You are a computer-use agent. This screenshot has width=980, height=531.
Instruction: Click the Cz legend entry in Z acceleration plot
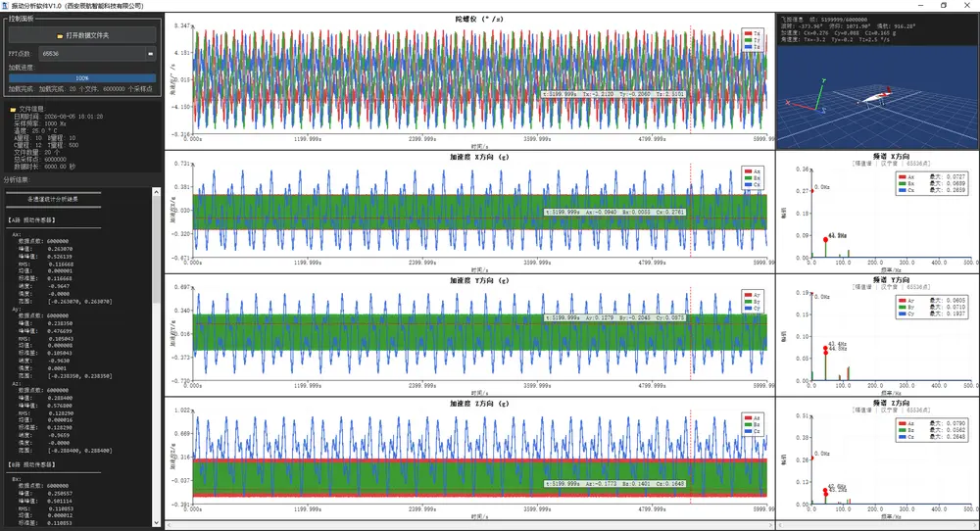pyautogui.click(x=753, y=432)
